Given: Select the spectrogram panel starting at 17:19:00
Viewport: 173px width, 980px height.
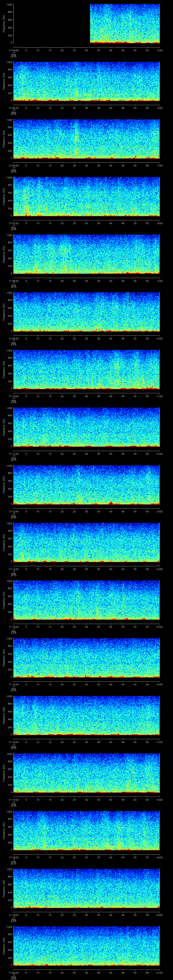Looking at the screenshot, I should click(x=87, y=888).
